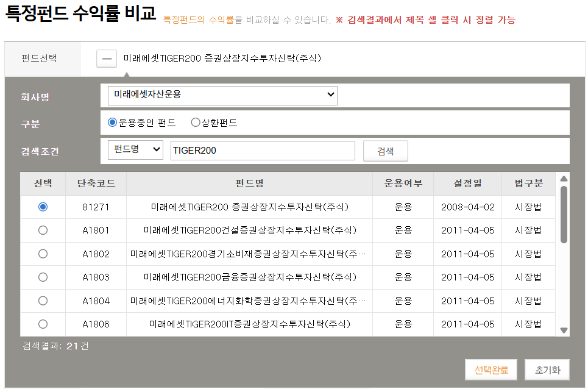Click the A1801 short code cell
Image resolution: width=588 pixels, height=389 pixels.
96,230
